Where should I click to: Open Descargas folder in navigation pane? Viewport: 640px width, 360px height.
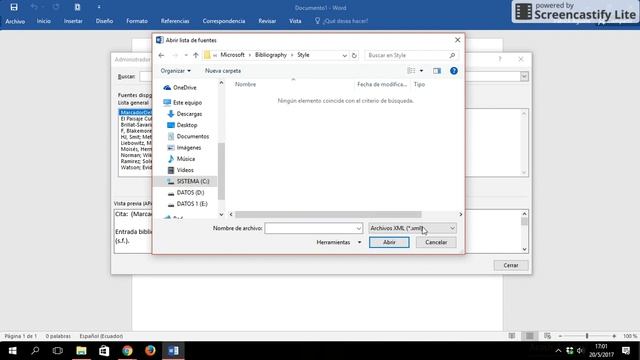185,114
